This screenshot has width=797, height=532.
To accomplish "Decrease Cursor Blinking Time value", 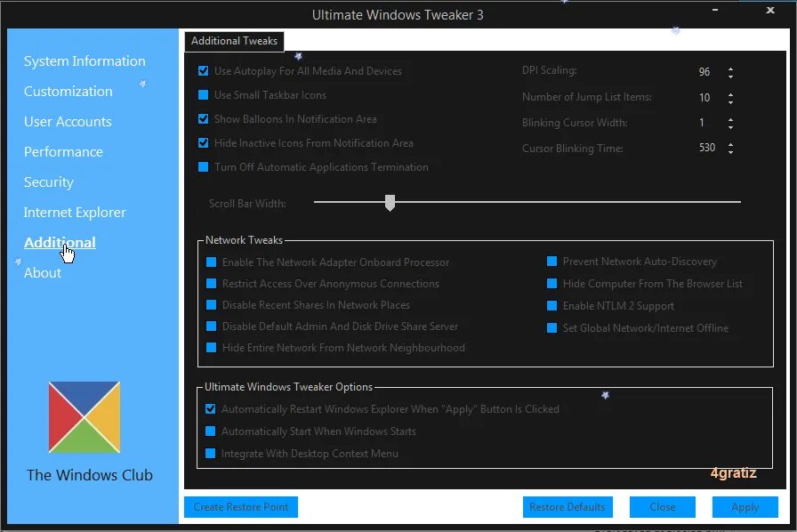I will pyautogui.click(x=730, y=152).
